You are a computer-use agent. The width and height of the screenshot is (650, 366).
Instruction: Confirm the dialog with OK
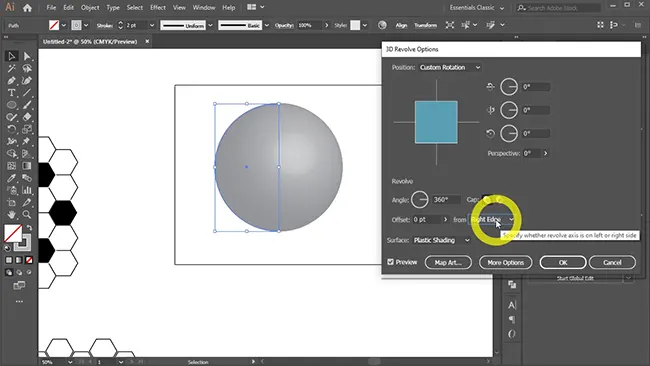tap(563, 262)
